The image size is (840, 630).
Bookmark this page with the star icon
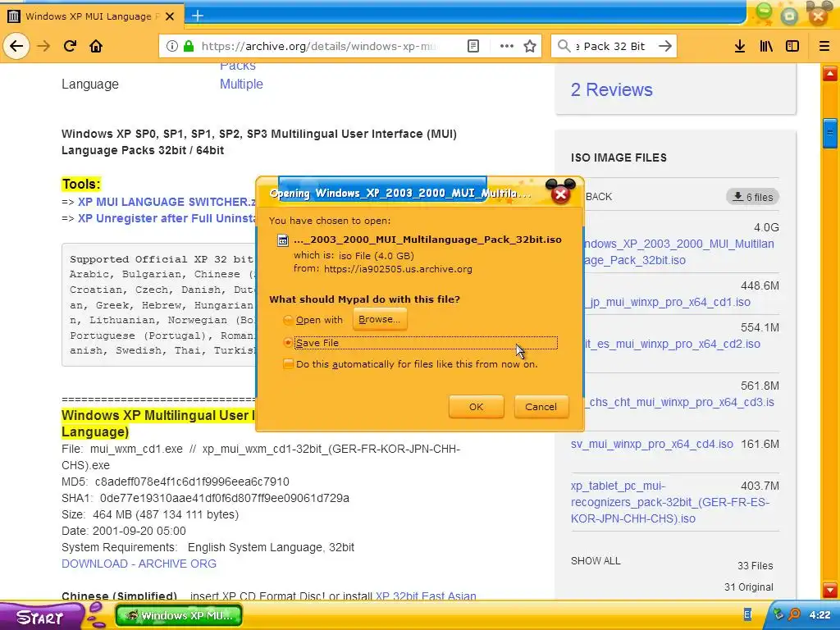(x=530, y=46)
